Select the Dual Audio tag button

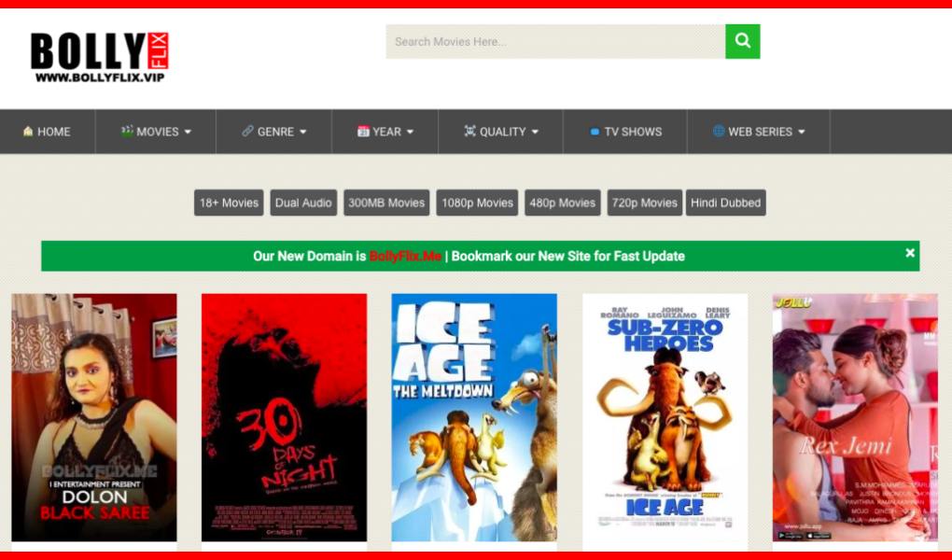click(x=303, y=203)
